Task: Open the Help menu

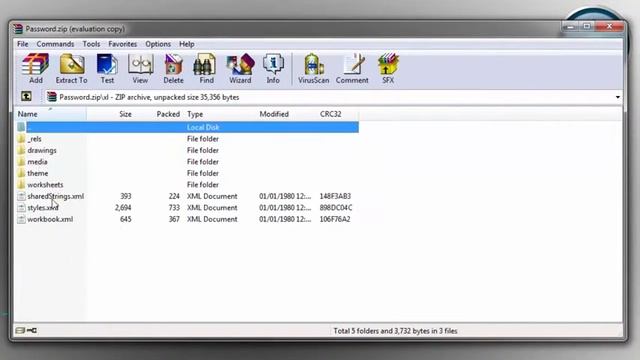Action: click(x=187, y=44)
